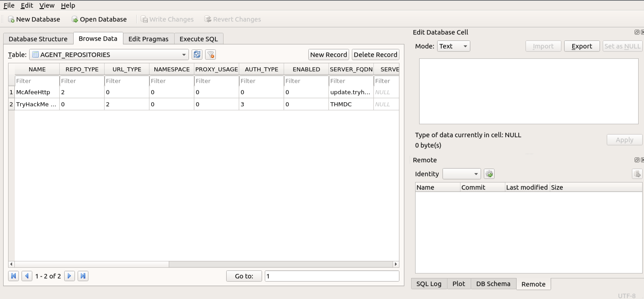
Task: Open the table selector dropdown
Action: (x=184, y=54)
